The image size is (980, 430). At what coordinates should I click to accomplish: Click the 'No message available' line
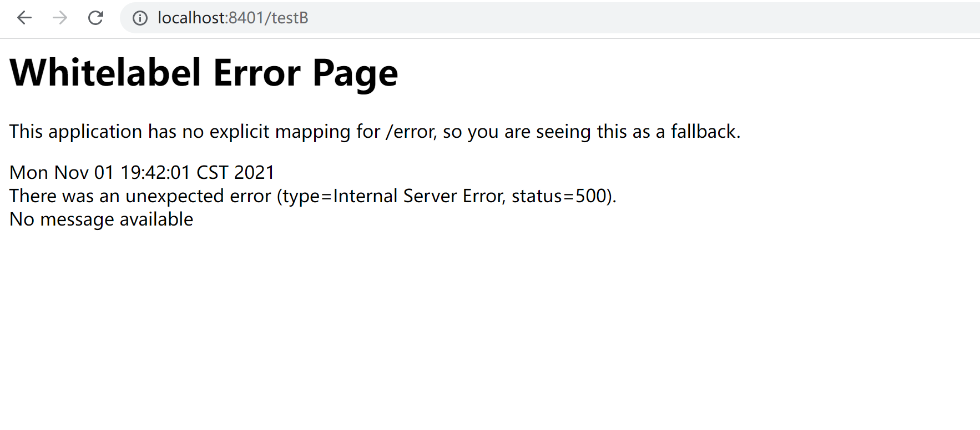pyautogui.click(x=102, y=219)
